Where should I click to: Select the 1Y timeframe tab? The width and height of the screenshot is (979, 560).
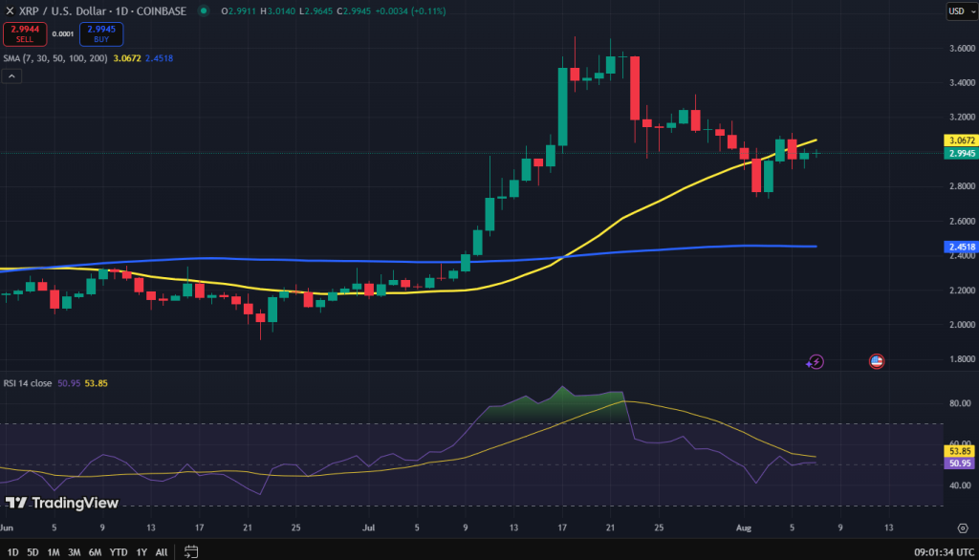[x=140, y=552]
